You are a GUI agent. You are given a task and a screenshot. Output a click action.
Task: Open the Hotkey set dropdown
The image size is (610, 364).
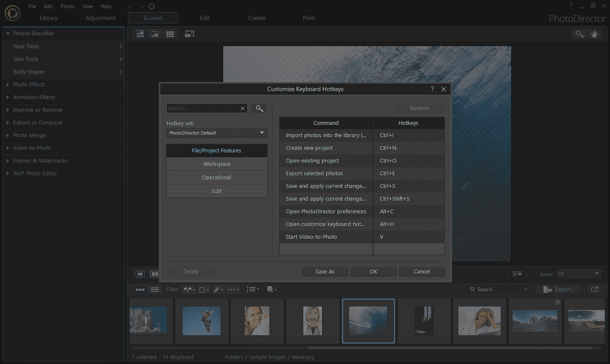click(x=216, y=133)
